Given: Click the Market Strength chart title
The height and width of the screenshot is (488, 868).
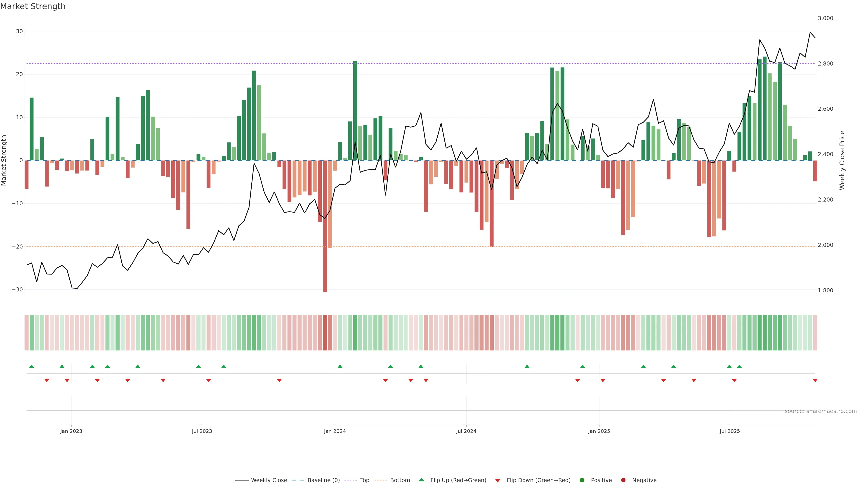Looking at the screenshot, I should [x=33, y=6].
